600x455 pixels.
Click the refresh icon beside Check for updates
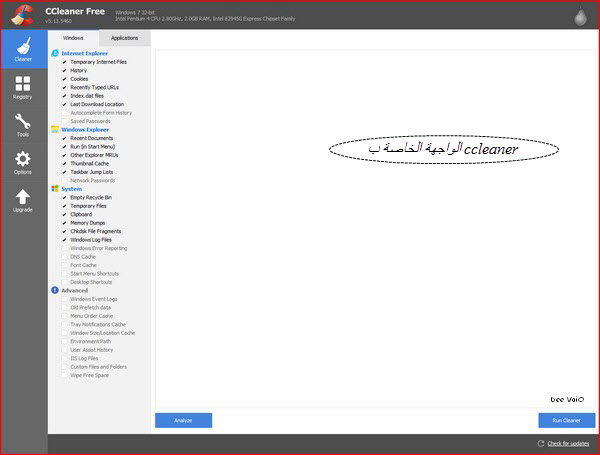(541, 444)
